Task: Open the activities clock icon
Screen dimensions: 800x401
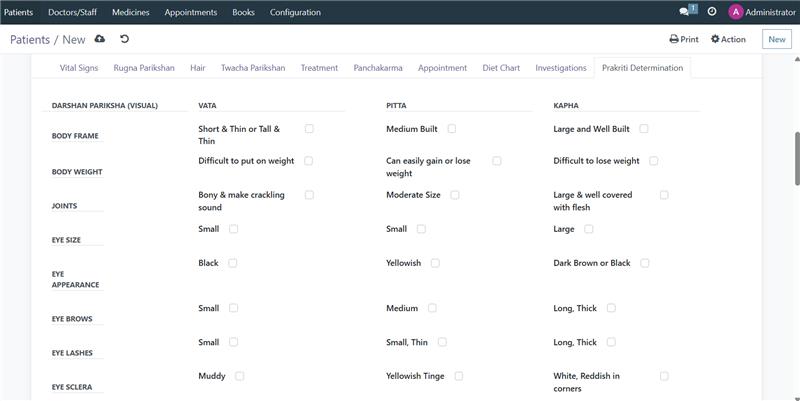Action: 712,12
